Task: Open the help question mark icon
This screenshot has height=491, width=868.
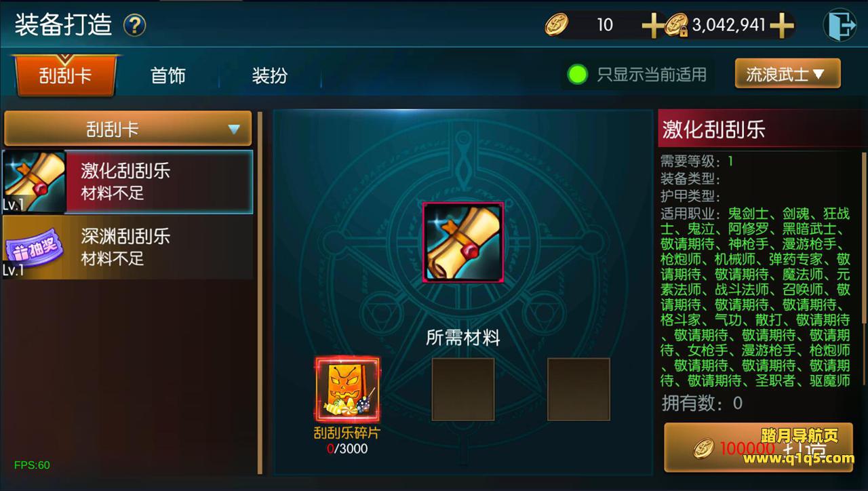Action: pyautogui.click(x=135, y=26)
